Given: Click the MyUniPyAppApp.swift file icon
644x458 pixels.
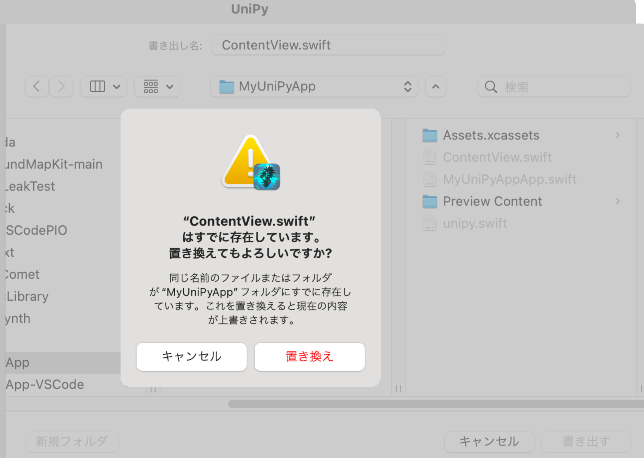Looking at the screenshot, I should tap(430, 179).
